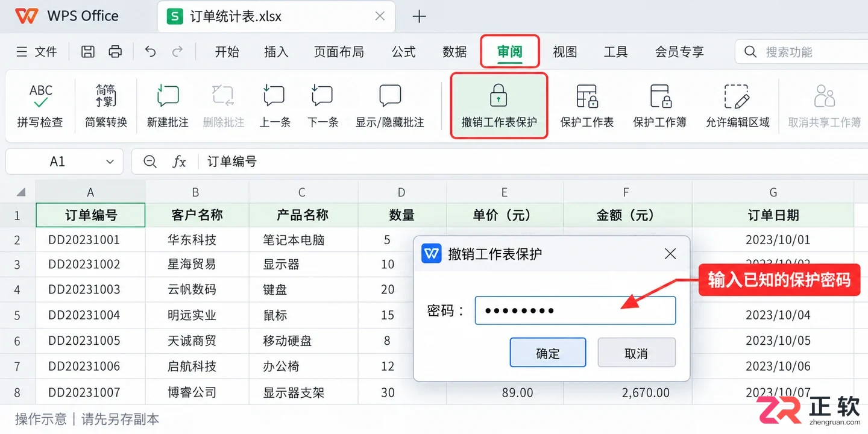Select column header C
Screen dimensions: 868x434
point(303,192)
